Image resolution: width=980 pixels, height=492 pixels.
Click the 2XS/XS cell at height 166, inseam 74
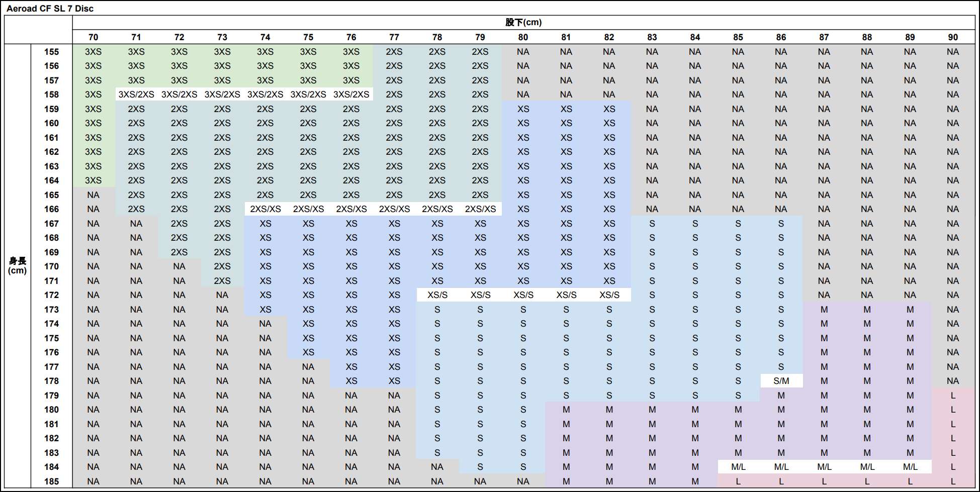click(x=265, y=209)
